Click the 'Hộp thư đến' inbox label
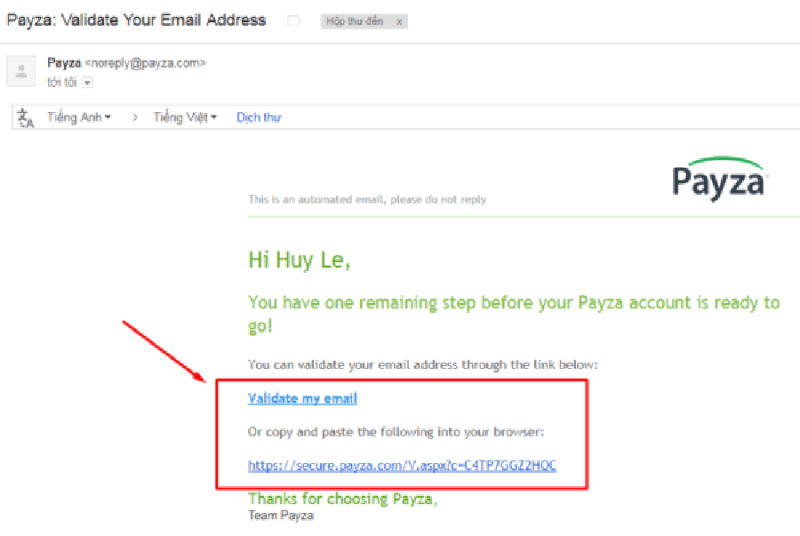Image resolution: width=800 pixels, height=536 pixels. [355, 21]
